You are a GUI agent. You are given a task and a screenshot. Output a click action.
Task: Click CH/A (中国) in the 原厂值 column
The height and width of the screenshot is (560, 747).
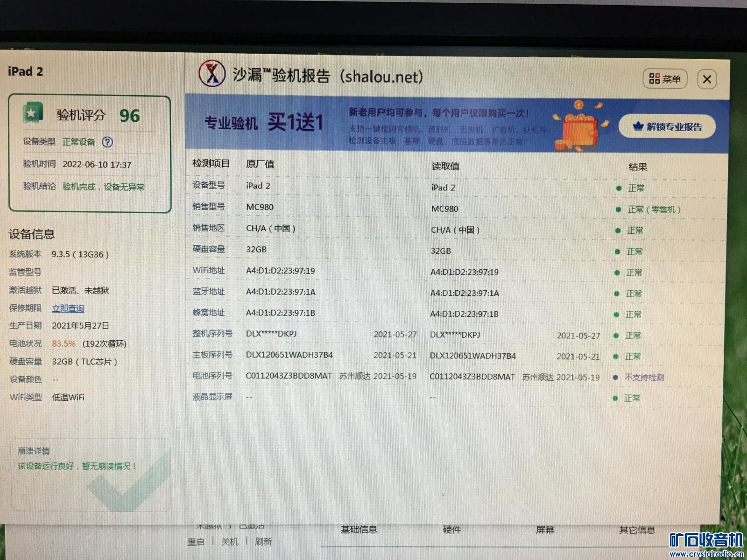pos(271,228)
